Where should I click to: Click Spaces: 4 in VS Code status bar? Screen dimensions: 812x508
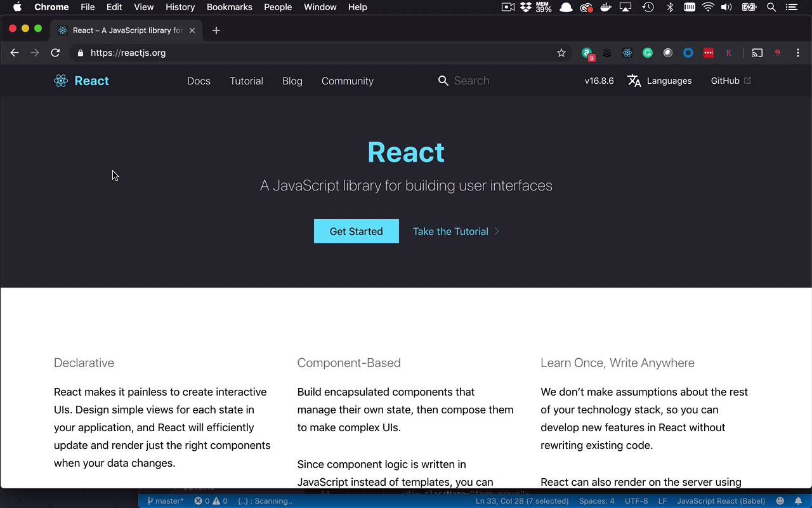click(x=597, y=501)
